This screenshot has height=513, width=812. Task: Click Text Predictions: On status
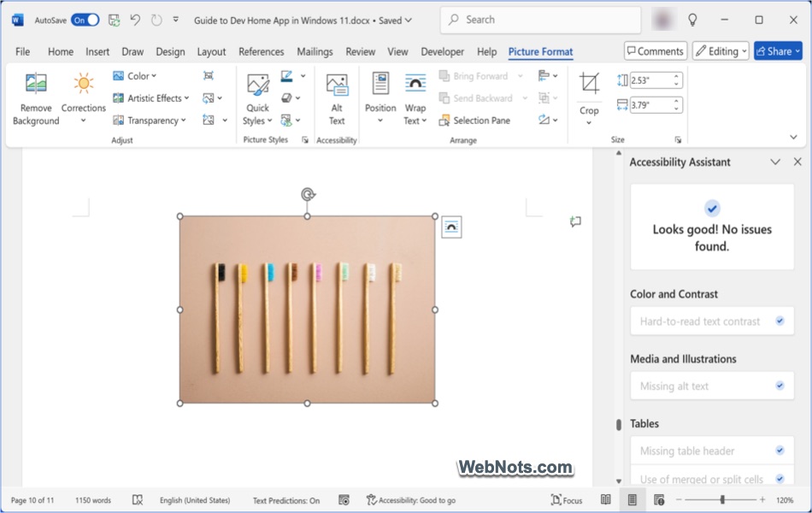click(x=285, y=500)
